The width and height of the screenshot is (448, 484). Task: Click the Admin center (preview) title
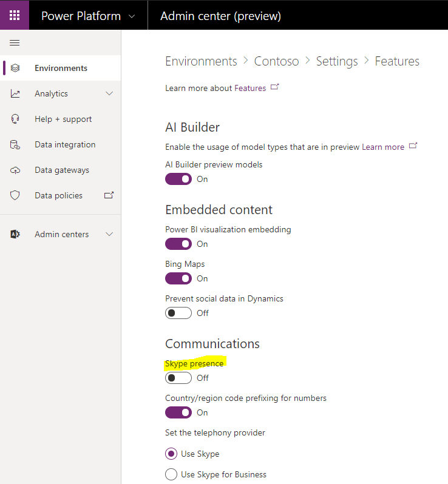(220, 16)
